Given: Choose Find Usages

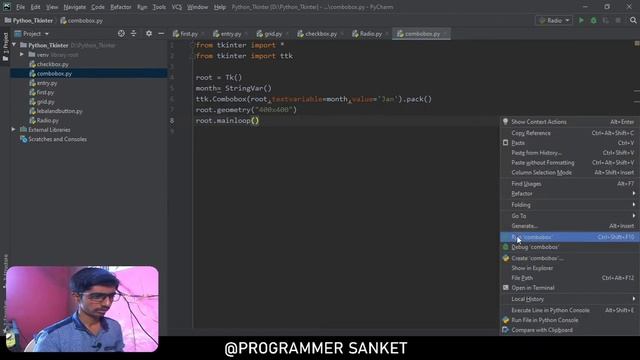Looking at the screenshot, I should 570,184.
